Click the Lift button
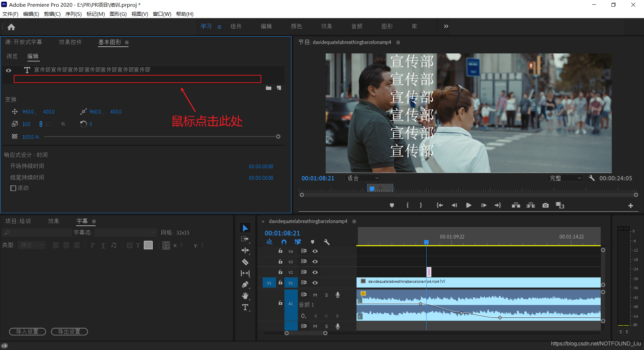Screen dimensions: 644x350 [516, 205]
